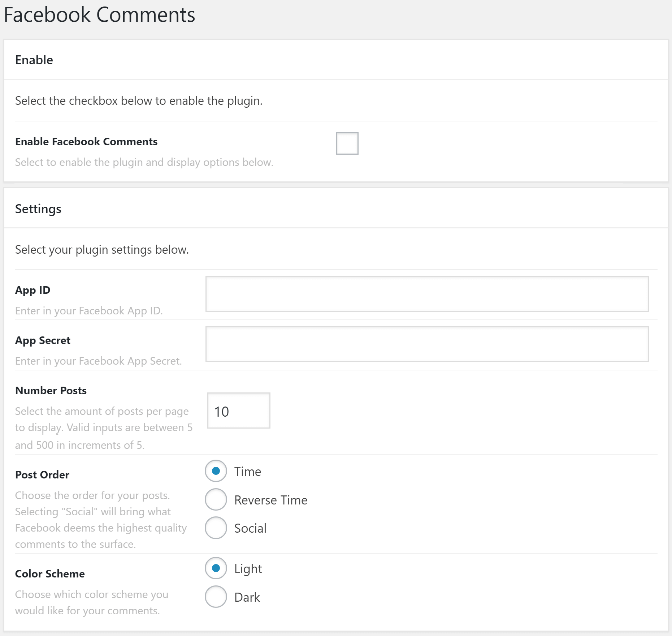Click the Color Scheme label
Viewport: 672px width, 636px height.
[50, 573]
